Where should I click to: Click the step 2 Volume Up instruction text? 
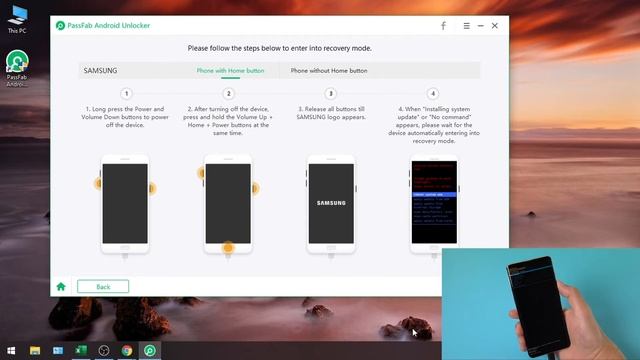[228, 121]
